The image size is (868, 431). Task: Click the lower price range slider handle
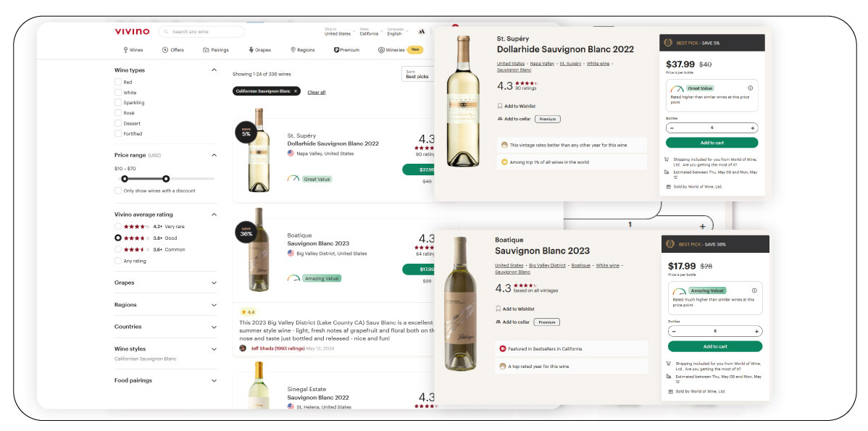click(125, 179)
